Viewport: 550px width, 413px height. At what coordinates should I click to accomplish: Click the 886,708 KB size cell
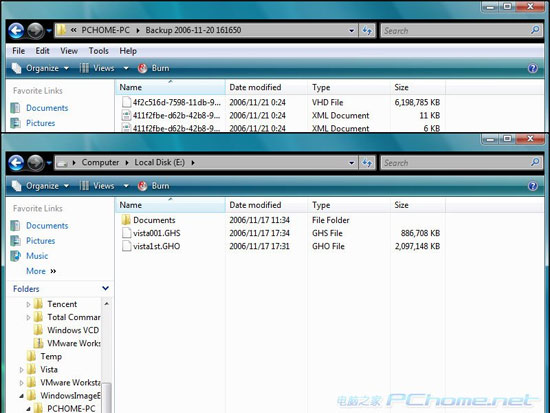(420, 233)
